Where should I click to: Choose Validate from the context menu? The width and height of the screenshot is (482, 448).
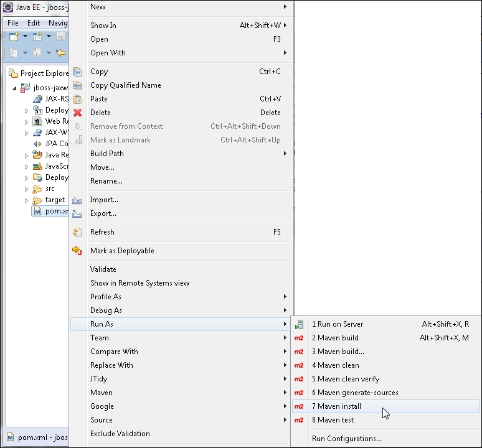pos(181,269)
